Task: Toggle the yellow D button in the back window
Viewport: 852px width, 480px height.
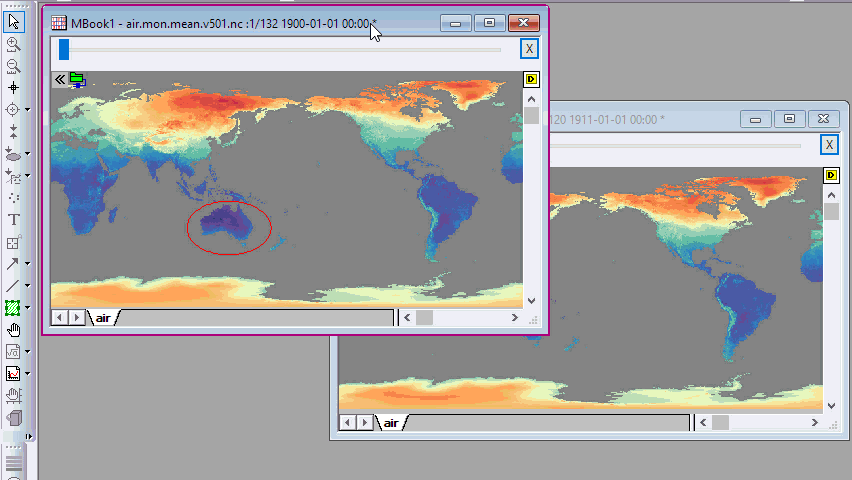Action: click(831, 175)
